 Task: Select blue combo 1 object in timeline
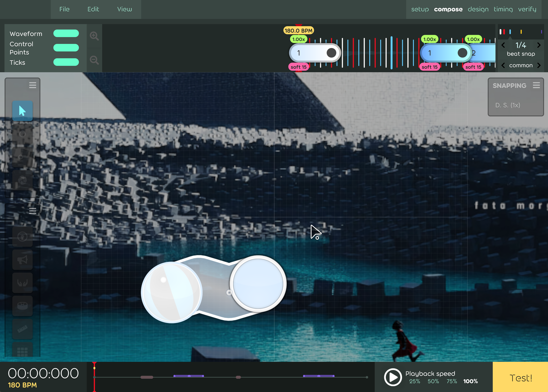tap(446, 53)
